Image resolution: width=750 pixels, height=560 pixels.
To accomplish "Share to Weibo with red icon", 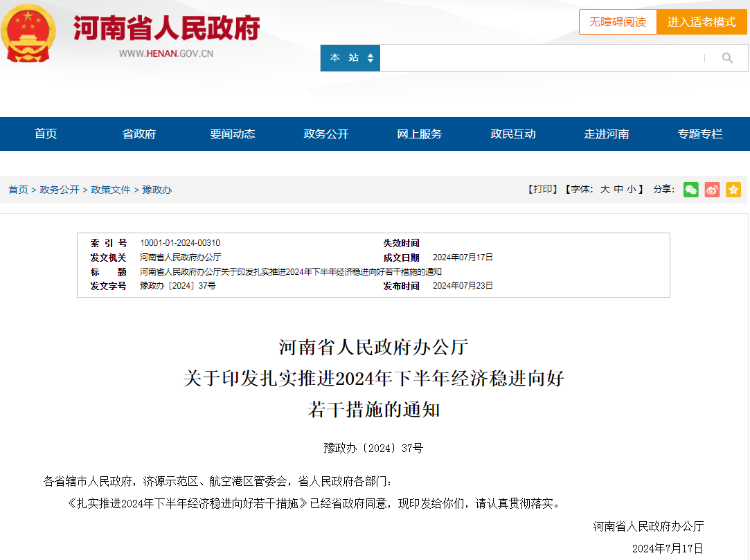I will tap(712, 190).
